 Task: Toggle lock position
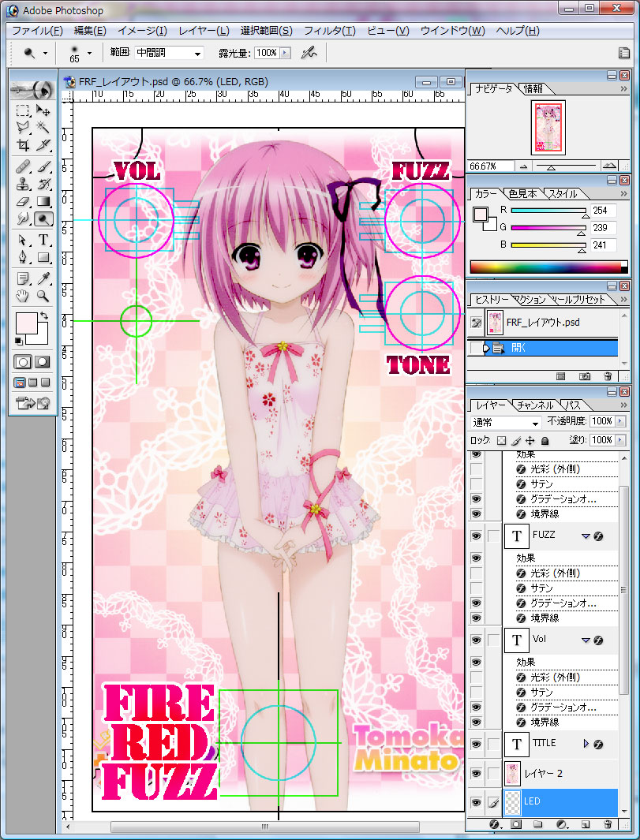click(x=530, y=440)
